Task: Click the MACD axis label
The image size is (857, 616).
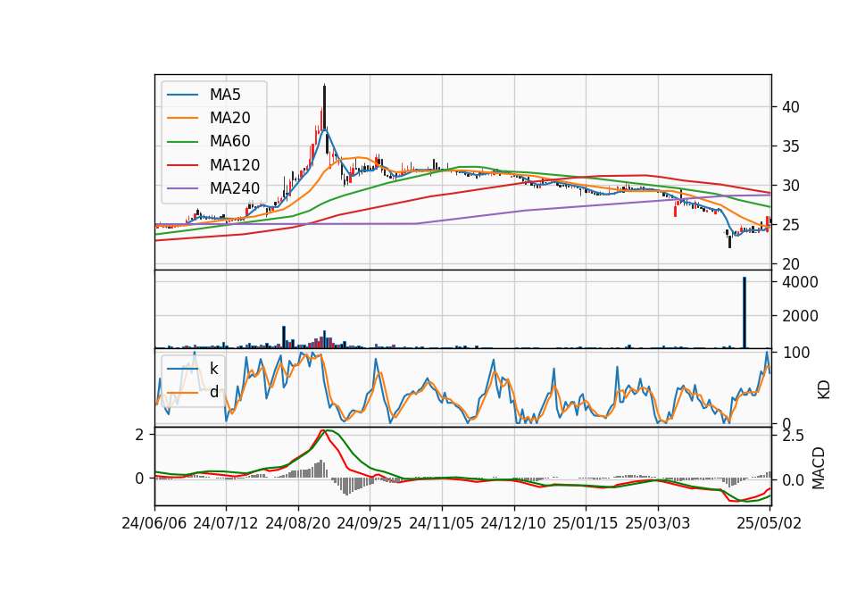Action: coord(819,469)
